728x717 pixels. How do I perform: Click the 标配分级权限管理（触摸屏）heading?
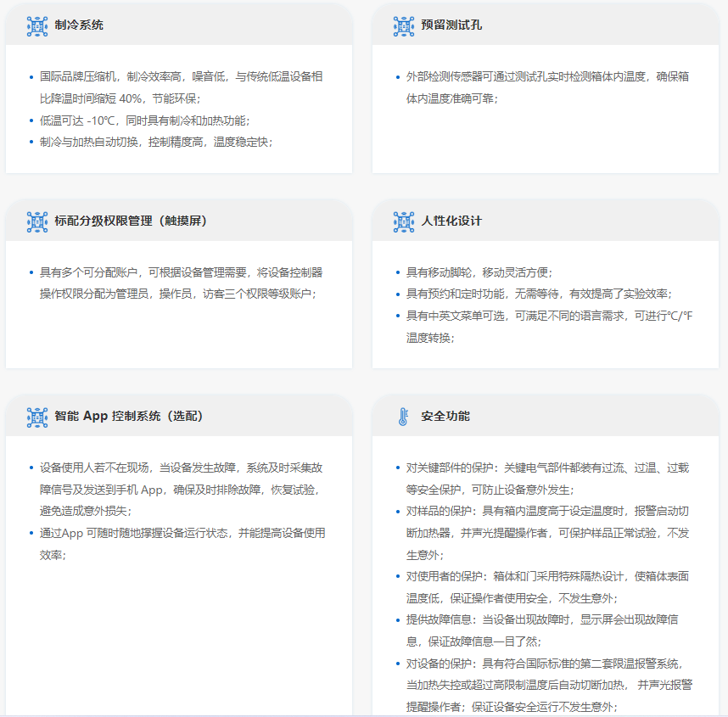point(131,221)
